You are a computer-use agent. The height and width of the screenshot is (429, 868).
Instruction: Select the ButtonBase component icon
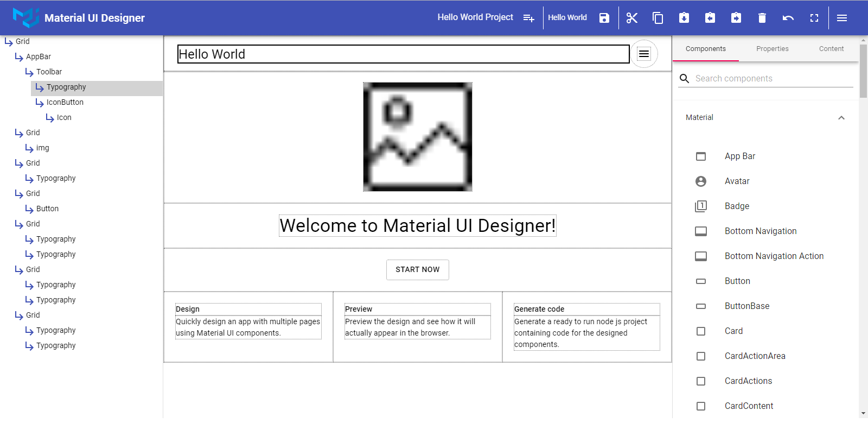pos(701,306)
